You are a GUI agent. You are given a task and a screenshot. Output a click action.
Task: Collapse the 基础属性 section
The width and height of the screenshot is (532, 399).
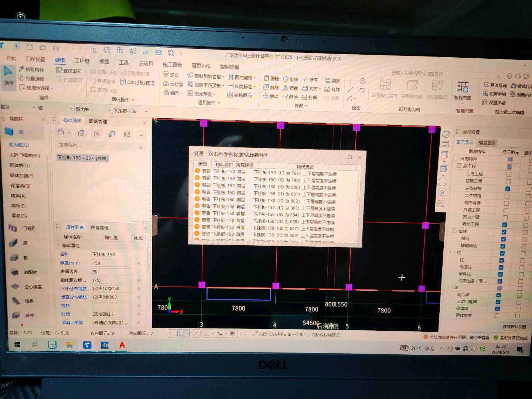pos(58,245)
